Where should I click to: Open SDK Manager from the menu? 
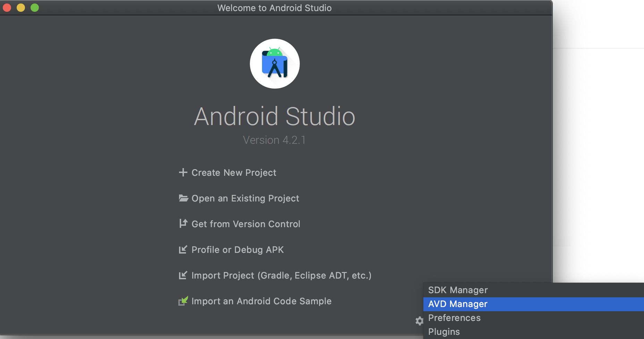coord(534,290)
